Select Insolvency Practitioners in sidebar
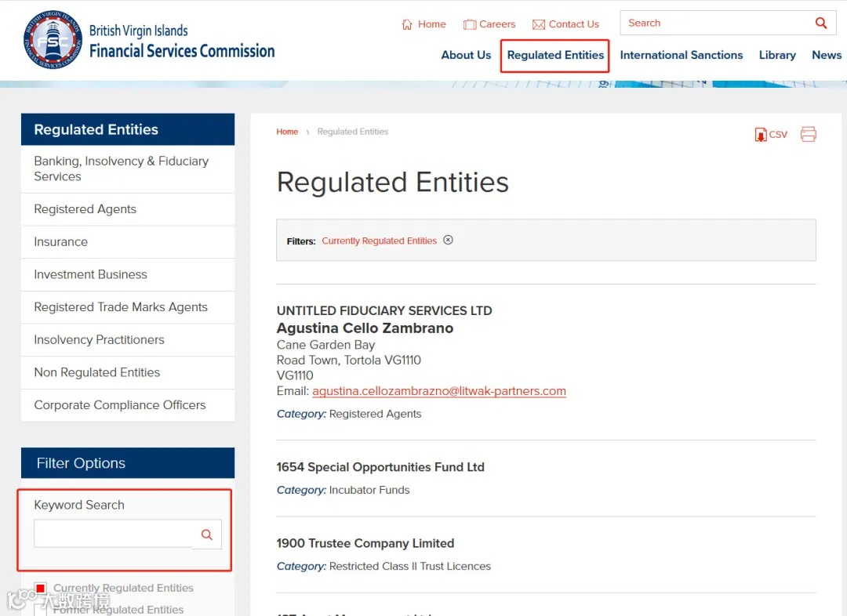 point(128,340)
